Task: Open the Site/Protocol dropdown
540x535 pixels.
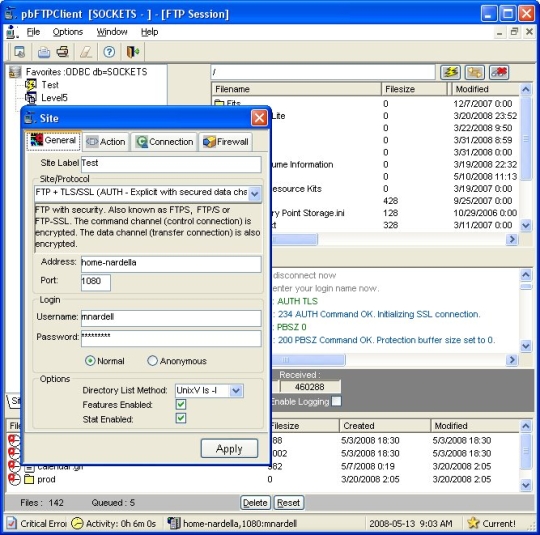Action: tap(255, 194)
